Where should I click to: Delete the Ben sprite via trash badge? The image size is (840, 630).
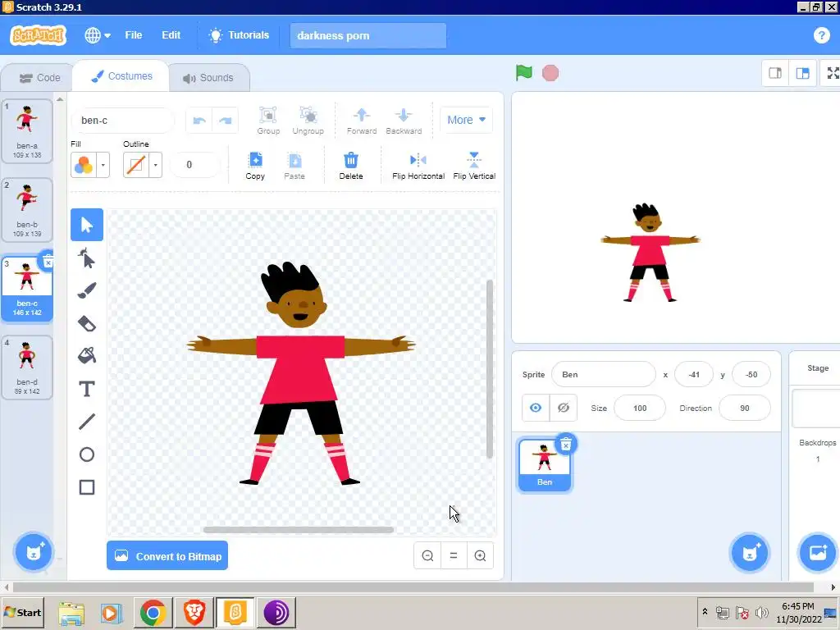566,444
